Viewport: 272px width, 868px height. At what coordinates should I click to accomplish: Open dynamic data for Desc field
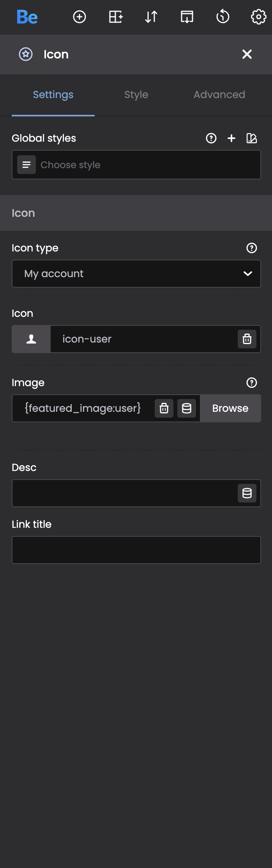point(247,493)
